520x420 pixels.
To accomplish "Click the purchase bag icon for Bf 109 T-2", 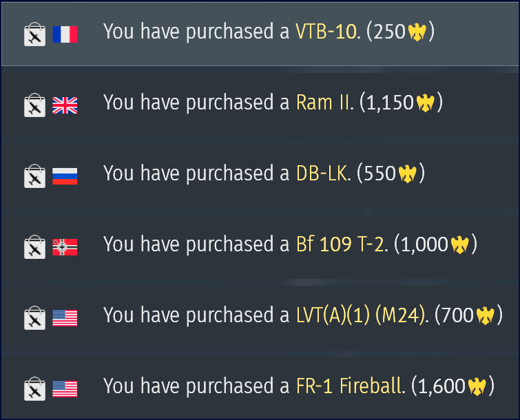I will coord(34,246).
